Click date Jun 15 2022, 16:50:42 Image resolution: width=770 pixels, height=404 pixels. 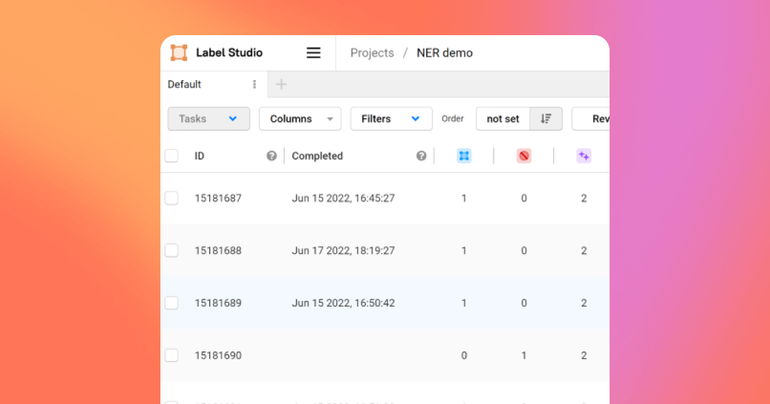(343, 303)
